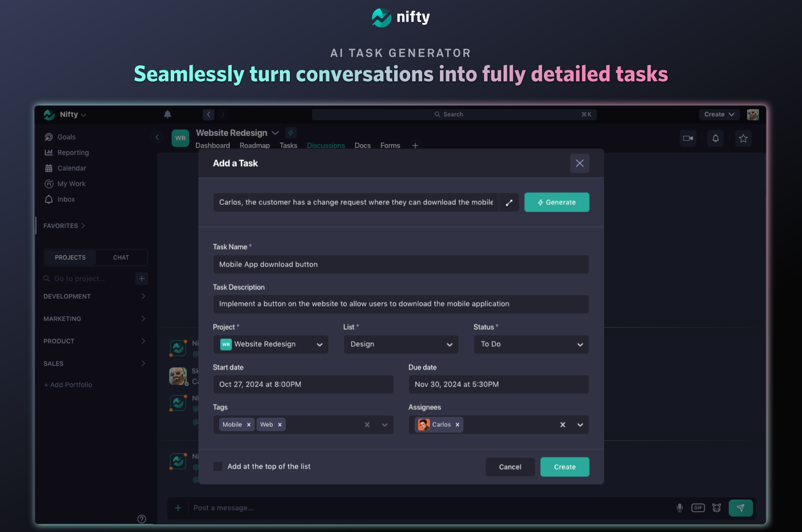Click the Task Name input field
This screenshot has width=802, height=532.
(401, 264)
